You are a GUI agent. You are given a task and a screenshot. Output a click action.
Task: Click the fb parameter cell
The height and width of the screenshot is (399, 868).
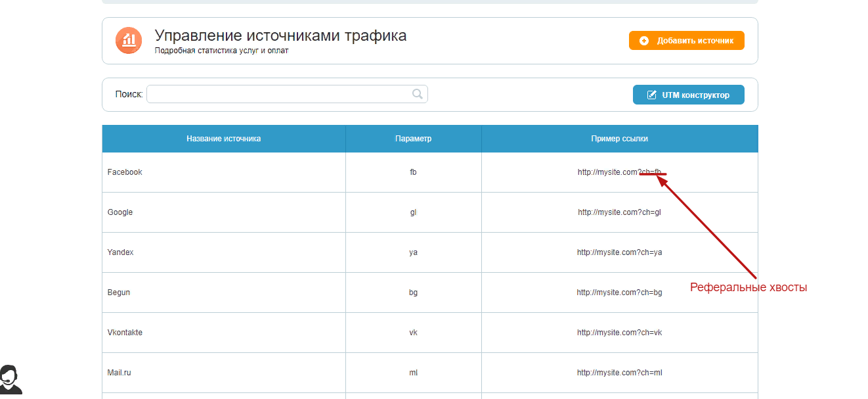pos(414,172)
